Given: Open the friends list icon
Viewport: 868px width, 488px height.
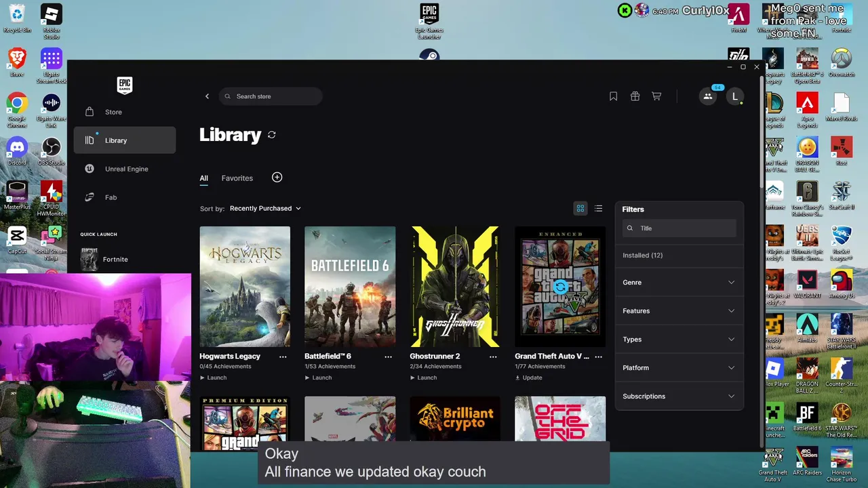Looking at the screenshot, I should pyautogui.click(x=708, y=96).
